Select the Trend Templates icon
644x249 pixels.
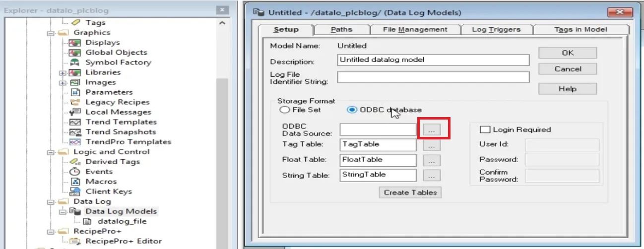(75, 122)
